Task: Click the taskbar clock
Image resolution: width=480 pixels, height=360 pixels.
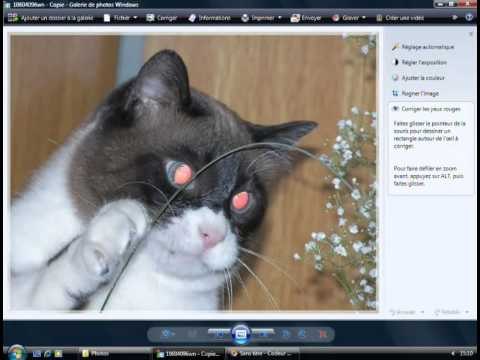Action: (x=467, y=353)
